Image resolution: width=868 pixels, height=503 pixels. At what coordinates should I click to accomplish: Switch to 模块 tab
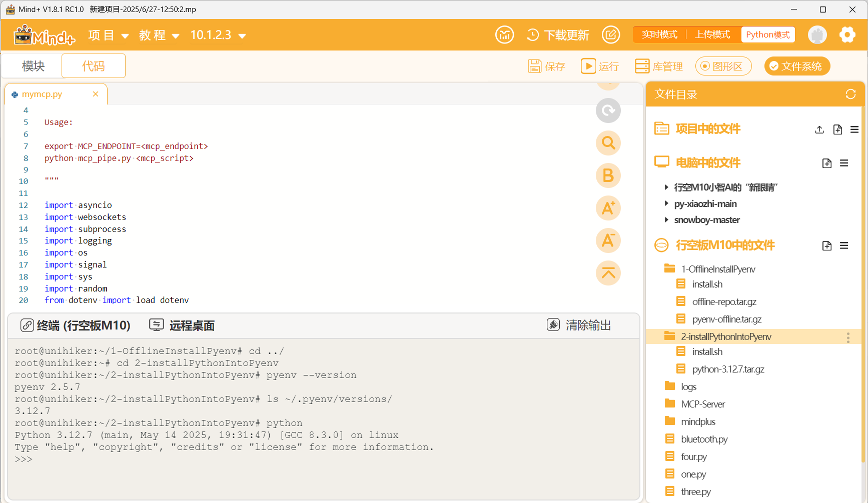[33, 66]
